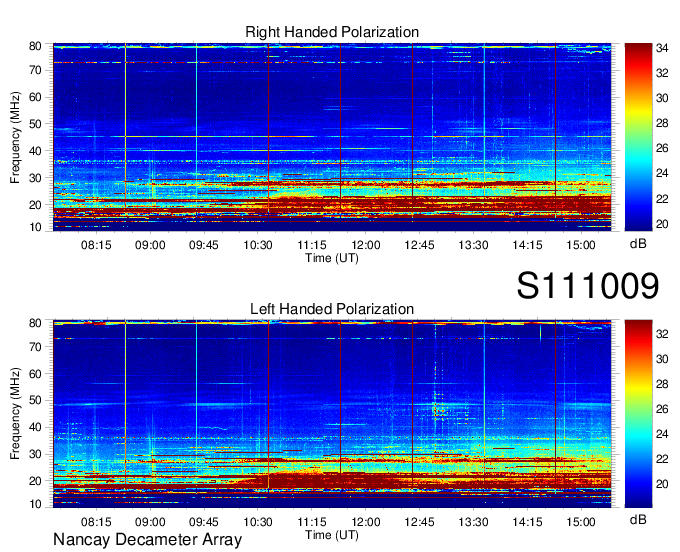
Task: Click the 22 value on Left Handed color bar
Action: [x=662, y=459]
